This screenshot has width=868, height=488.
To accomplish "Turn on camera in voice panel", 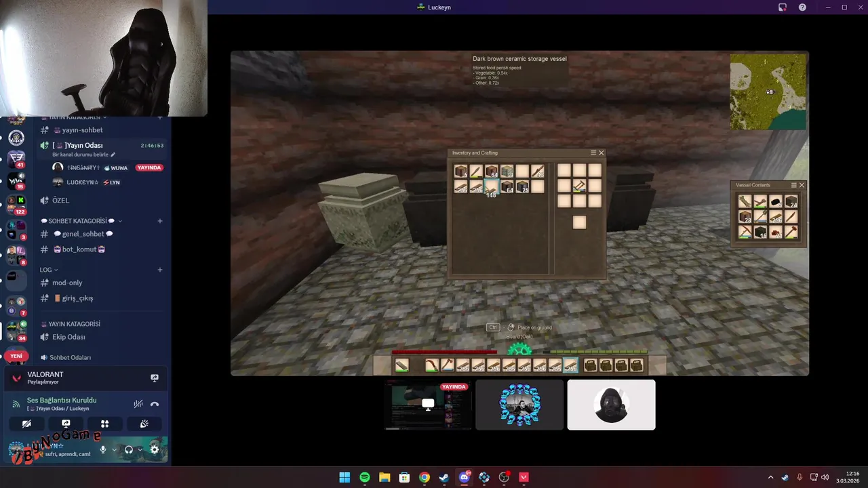I will (26, 424).
